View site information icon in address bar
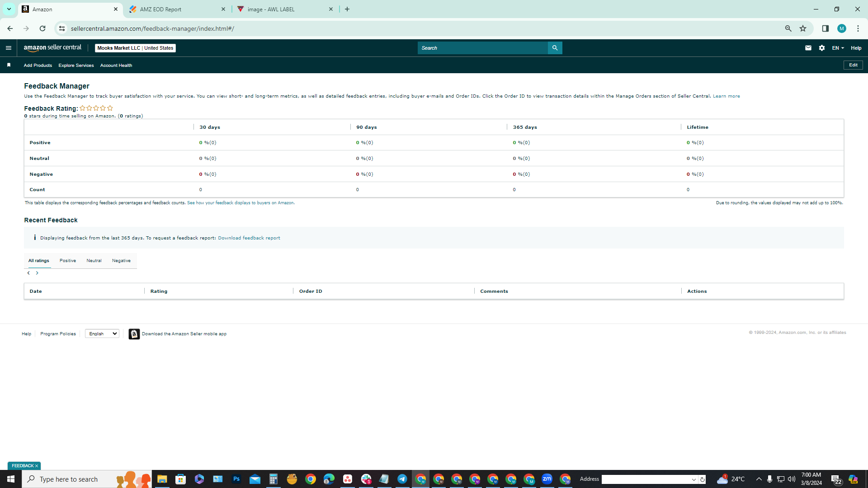 point(62,28)
